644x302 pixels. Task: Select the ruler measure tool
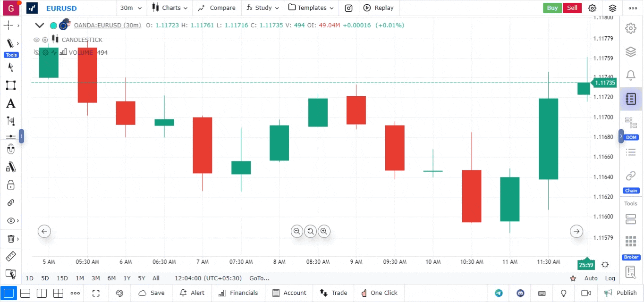(x=10, y=257)
